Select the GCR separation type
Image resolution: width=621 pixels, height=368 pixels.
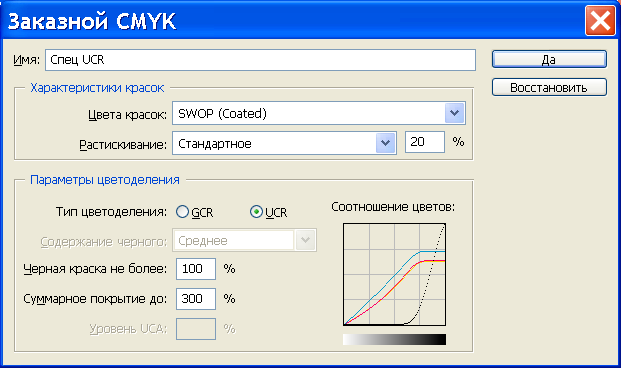(x=194, y=212)
